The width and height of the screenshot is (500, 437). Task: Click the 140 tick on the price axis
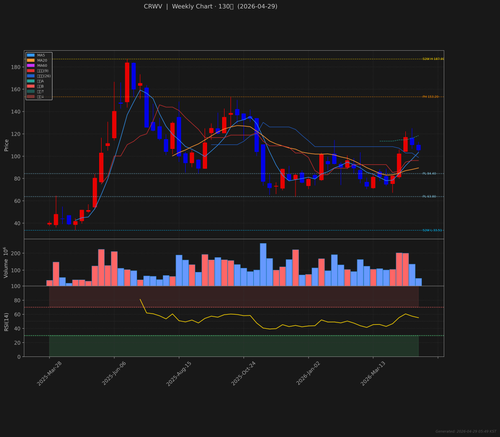pyautogui.click(x=16, y=112)
